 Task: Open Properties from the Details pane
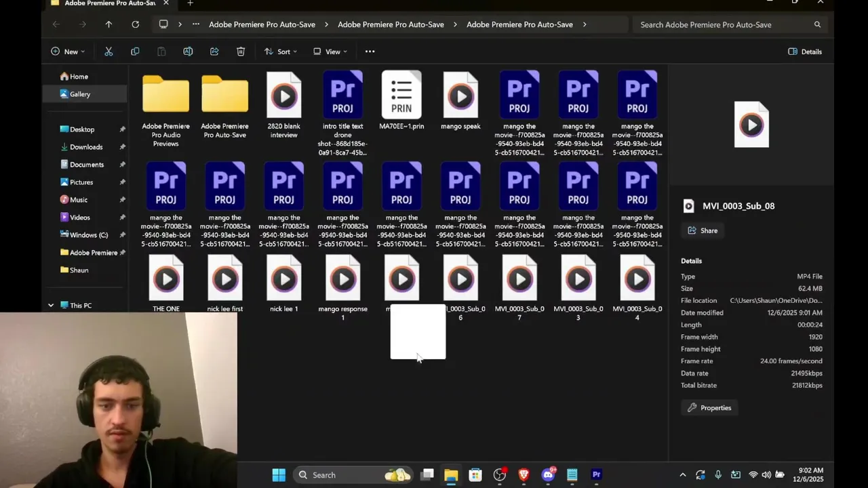709,408
